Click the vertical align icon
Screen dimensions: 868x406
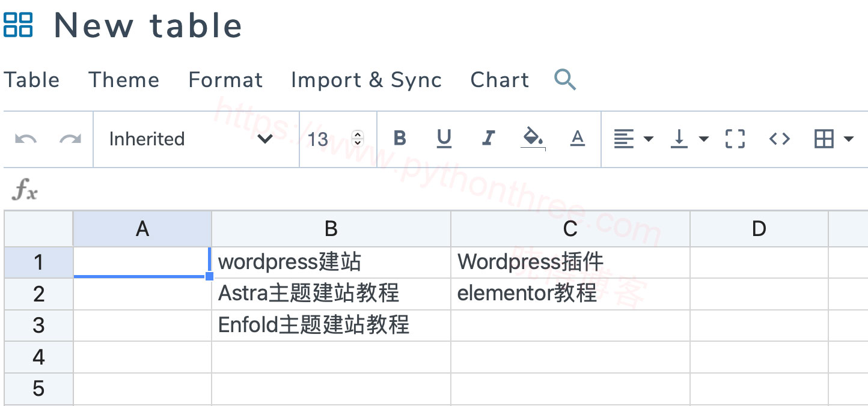[679, 139]
